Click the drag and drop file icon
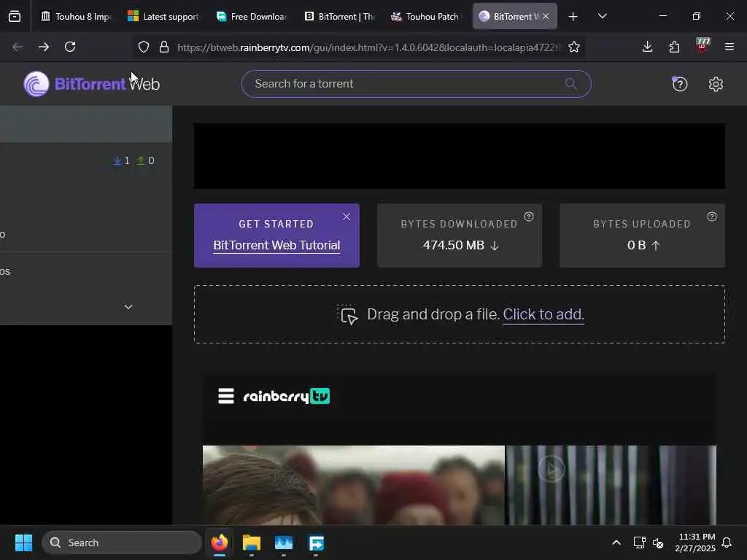Viewport: 747px width, 560px height. 348,315
